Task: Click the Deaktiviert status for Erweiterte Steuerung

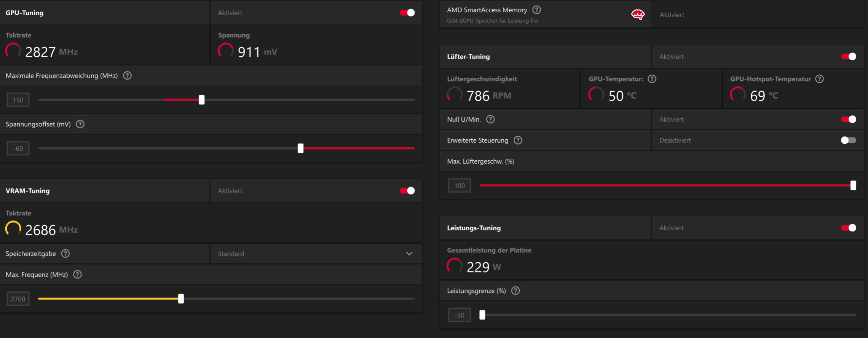Action: 675,140
